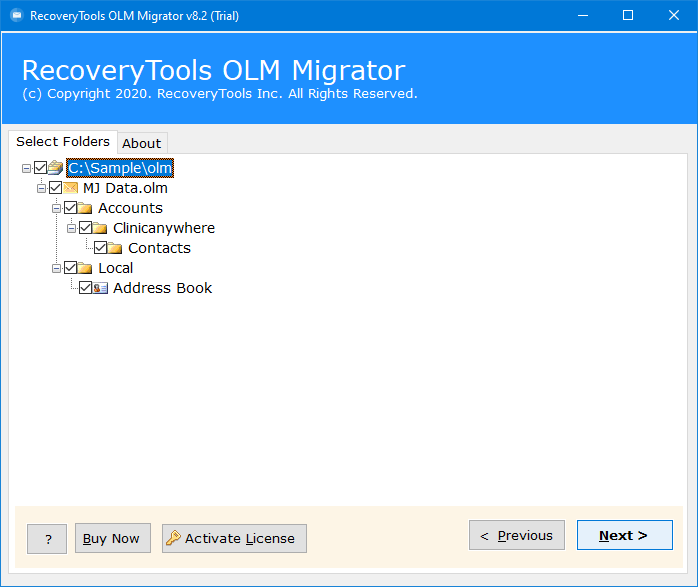Screen dimensions: 698x587
Task: Click the app logo in the title bar
Action: click(16, 16)
